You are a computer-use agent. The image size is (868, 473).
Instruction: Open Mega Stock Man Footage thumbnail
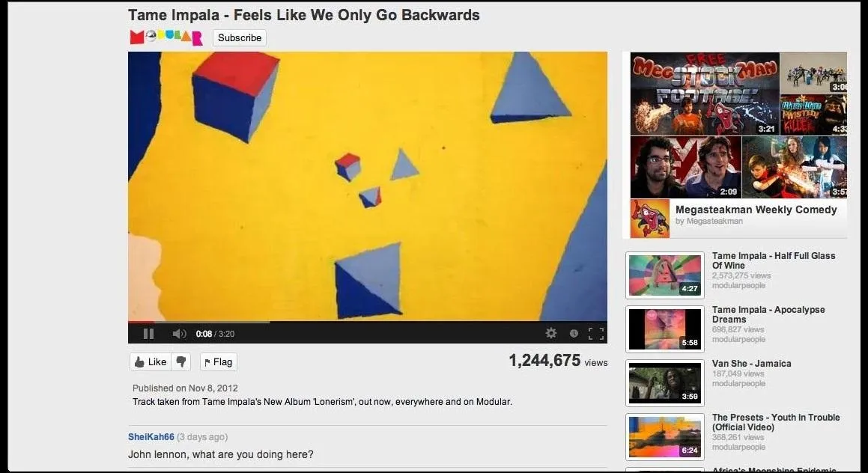pyautogui.click(x=705, y=94)
